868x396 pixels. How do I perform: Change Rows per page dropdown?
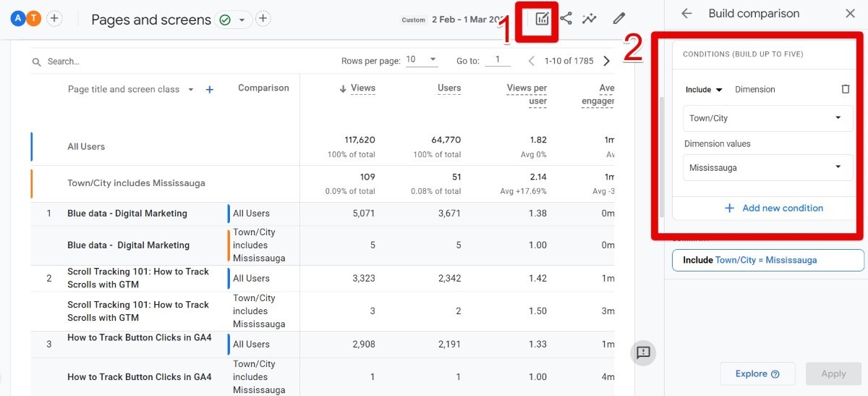pyautogui.click(x=421, y=60)
